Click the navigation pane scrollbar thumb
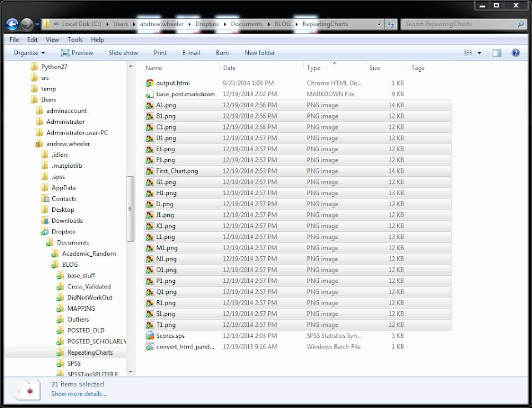Image resolution: width=532 pixels, height=408 pixels. point(131,209)
